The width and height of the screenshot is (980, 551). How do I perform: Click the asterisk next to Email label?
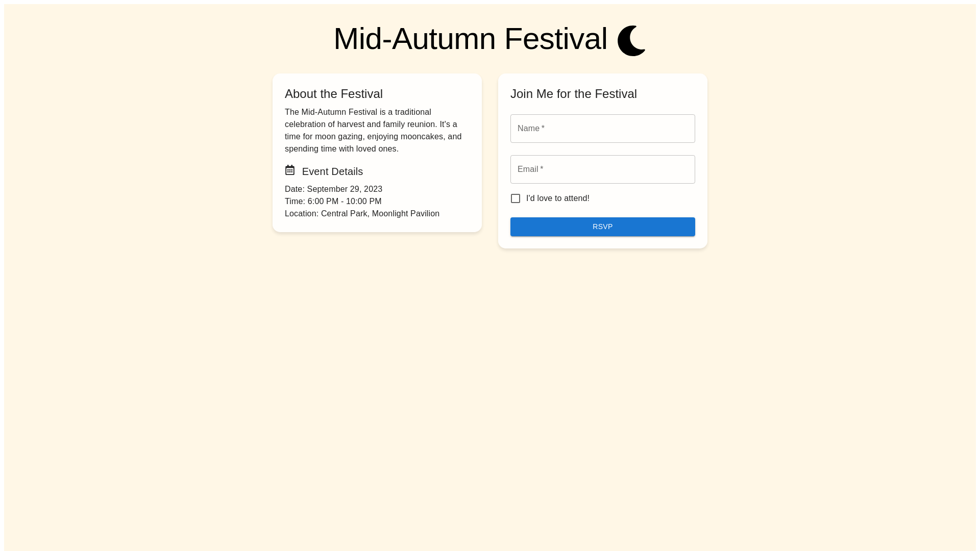click(x=542, y=169)
